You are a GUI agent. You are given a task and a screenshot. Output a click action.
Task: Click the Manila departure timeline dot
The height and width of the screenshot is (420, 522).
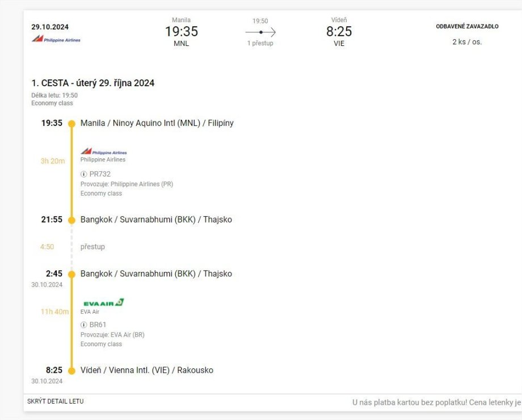[71, 124]
